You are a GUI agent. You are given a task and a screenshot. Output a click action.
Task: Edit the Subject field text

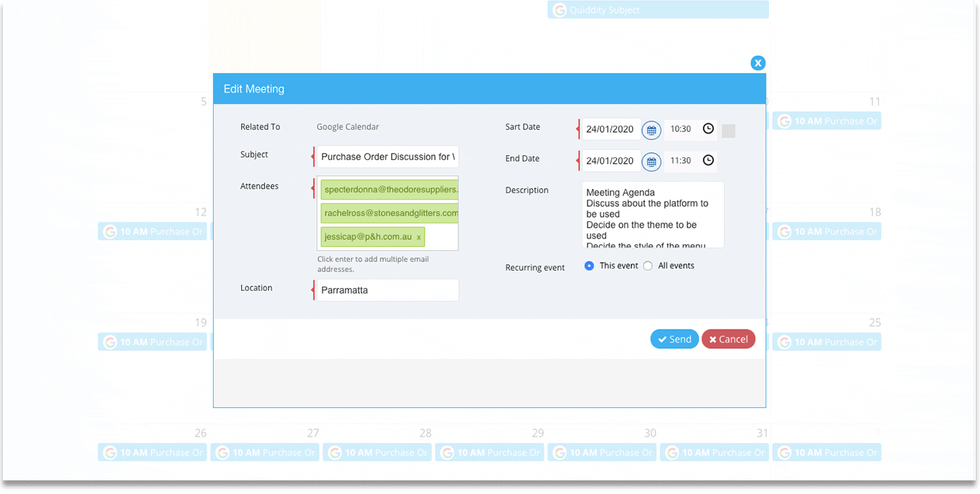(x=387, y=156)
